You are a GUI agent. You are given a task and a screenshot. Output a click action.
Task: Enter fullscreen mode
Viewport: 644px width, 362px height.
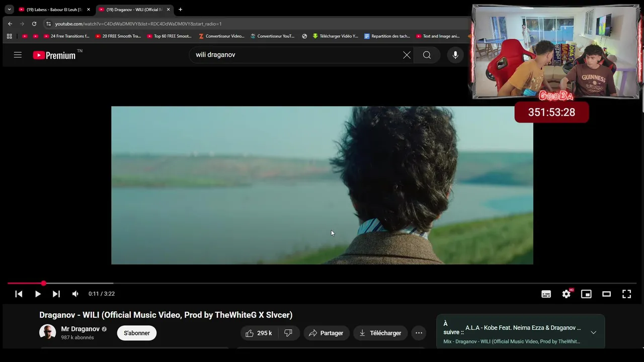coord(626,294)
